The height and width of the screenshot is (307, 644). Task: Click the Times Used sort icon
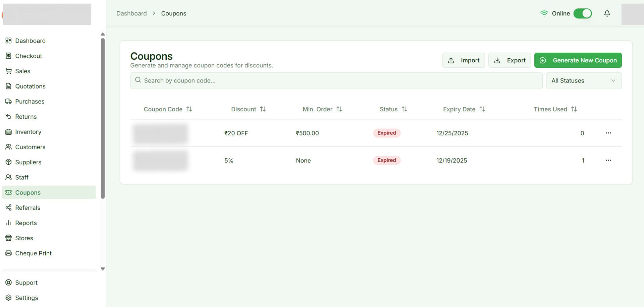tap(574, 109)
